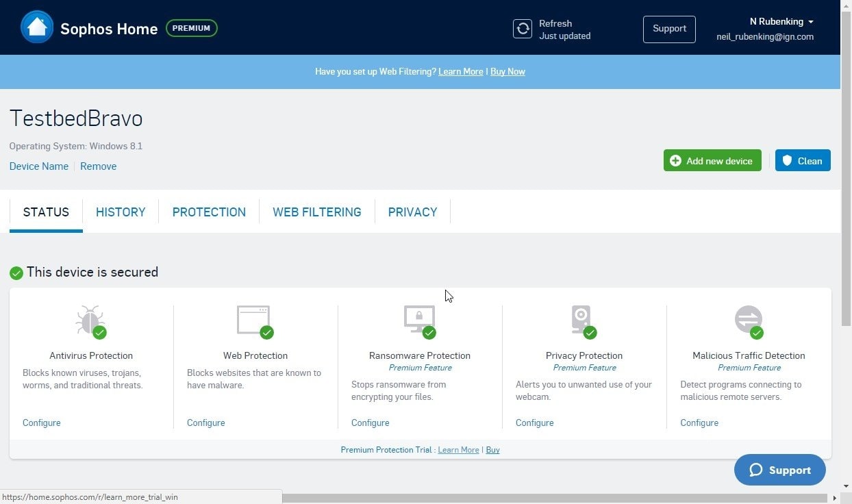Click the horizontal scrollbar at the bottom
The image size is (852, 504).
[548, 498]
